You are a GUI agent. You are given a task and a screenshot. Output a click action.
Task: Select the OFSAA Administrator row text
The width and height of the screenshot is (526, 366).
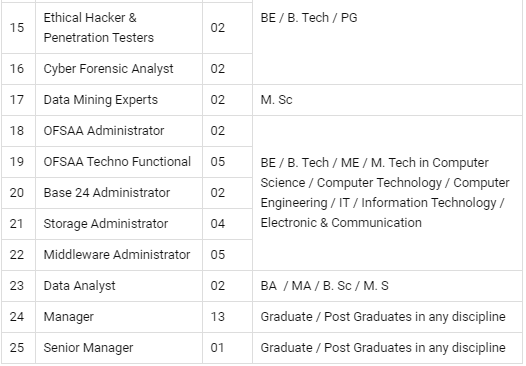pos(104,131)
